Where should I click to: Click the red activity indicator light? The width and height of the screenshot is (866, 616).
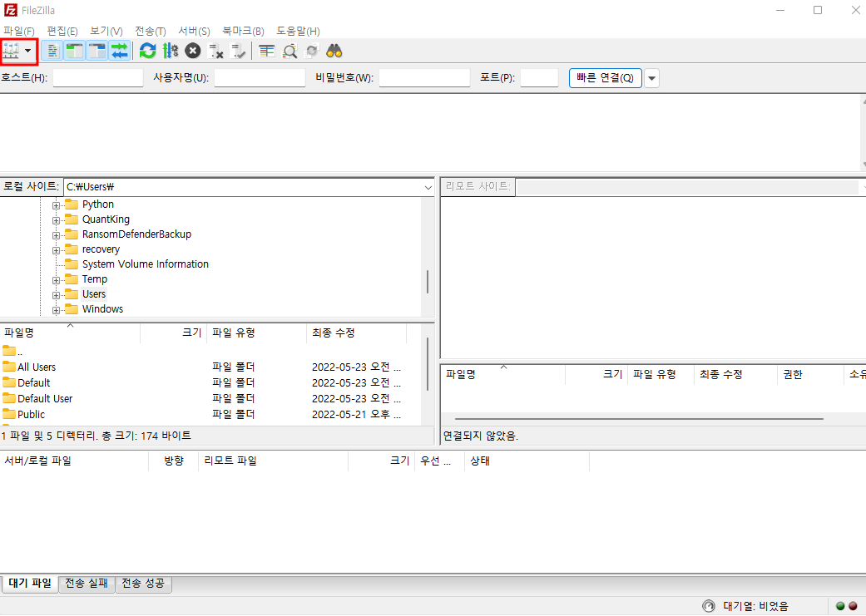[x=854, y=606]
